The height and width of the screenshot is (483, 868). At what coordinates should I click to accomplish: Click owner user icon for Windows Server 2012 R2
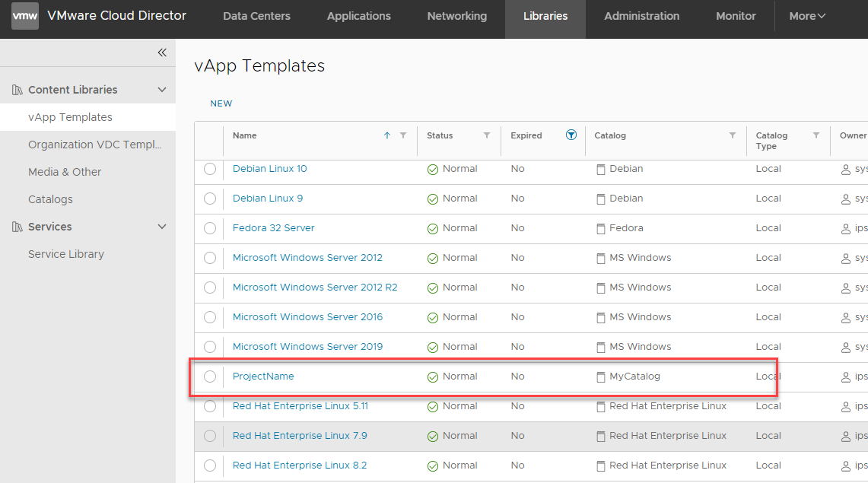click(846, 288)
